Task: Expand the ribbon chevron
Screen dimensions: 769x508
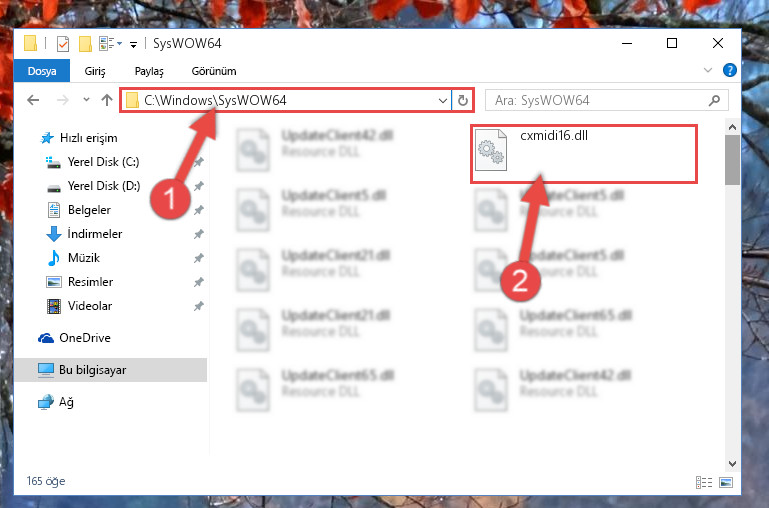Action: (x=708, y=70)
